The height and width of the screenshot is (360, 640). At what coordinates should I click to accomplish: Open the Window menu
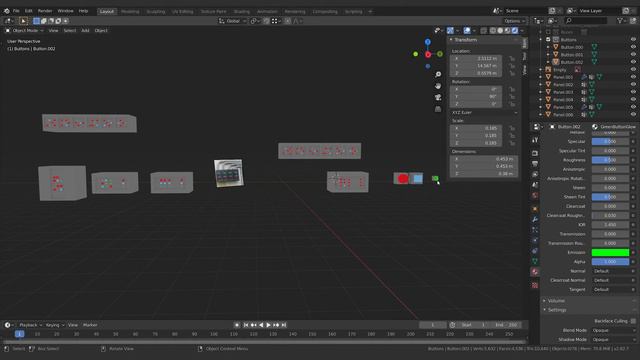65,11
